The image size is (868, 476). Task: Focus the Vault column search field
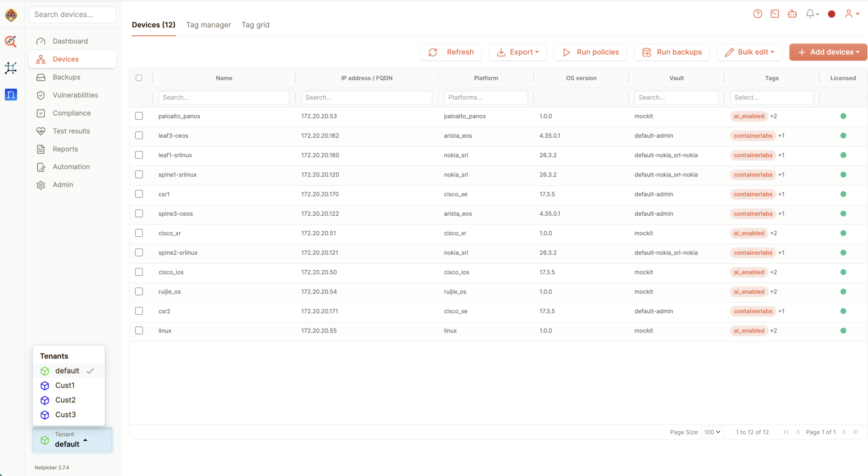(x=676, y=98)
